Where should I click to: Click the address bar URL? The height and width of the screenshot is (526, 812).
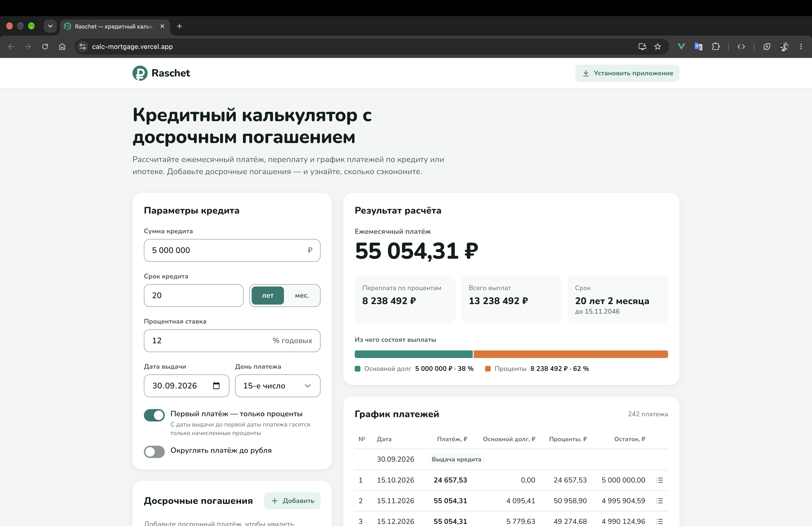point(132,46)
